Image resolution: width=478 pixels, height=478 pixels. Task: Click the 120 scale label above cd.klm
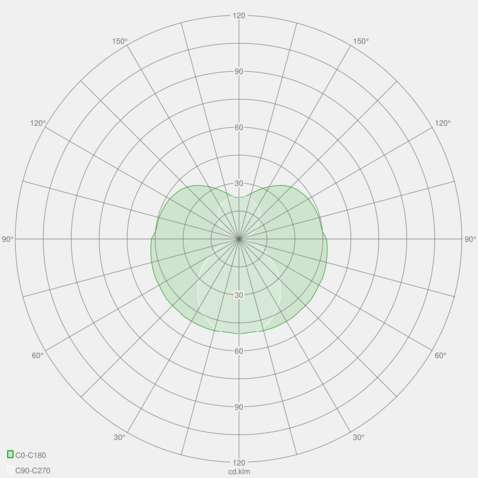[x=239, y=463]
